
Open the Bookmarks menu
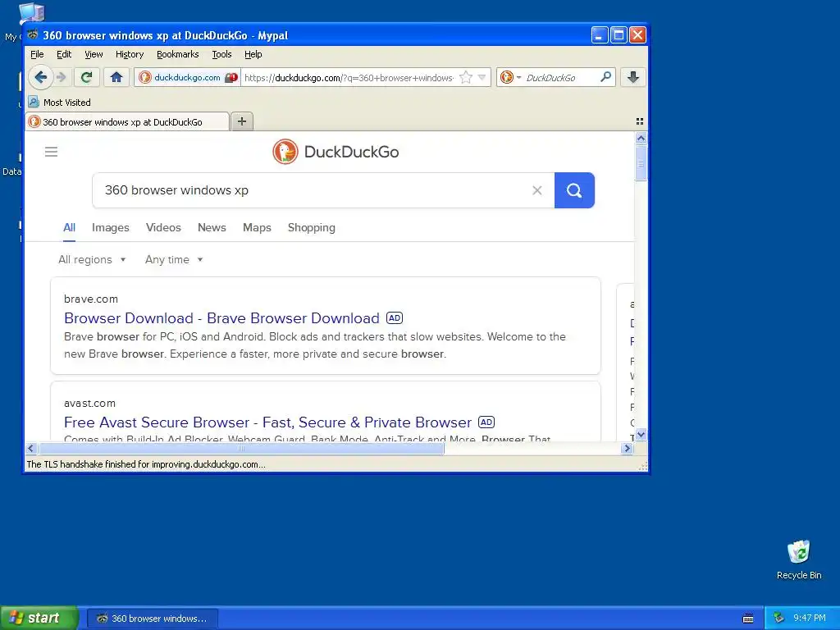pos(177,54)
